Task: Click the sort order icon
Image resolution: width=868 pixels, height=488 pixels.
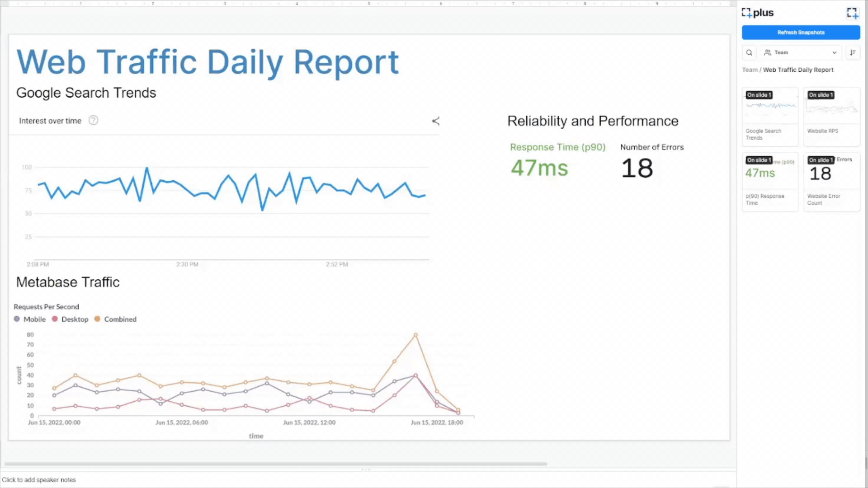Action: click(x=853, y=52)
